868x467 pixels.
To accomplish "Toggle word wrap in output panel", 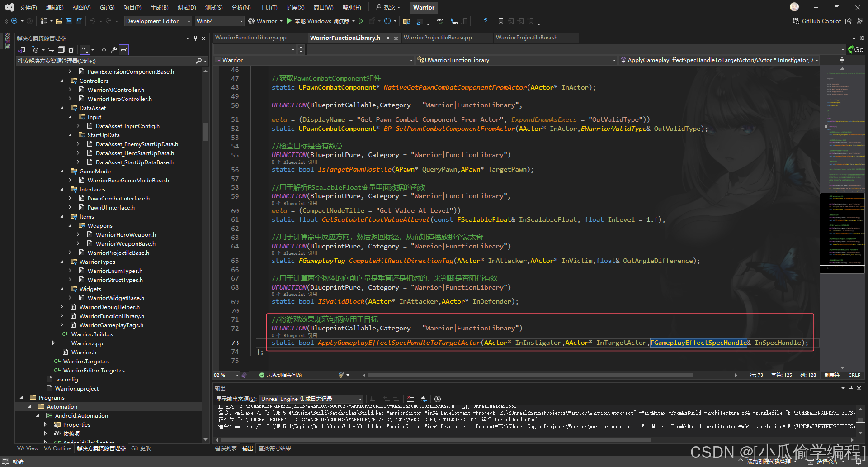I will (424, 399).
